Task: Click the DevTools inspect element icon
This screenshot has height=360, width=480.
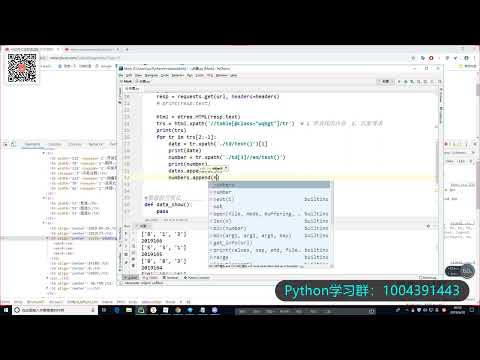Action: tap(6, 144)
